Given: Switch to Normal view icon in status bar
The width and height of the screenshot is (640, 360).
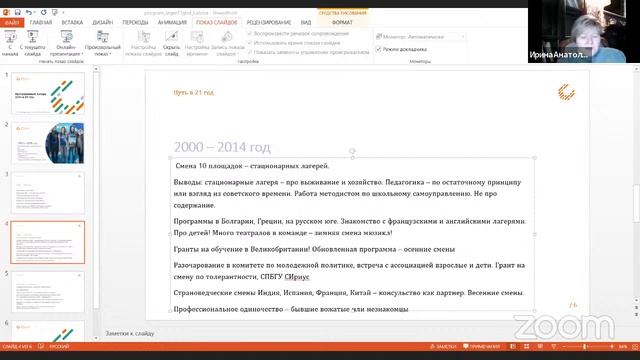Looking at the screenshot, I should tap(513, 347).
